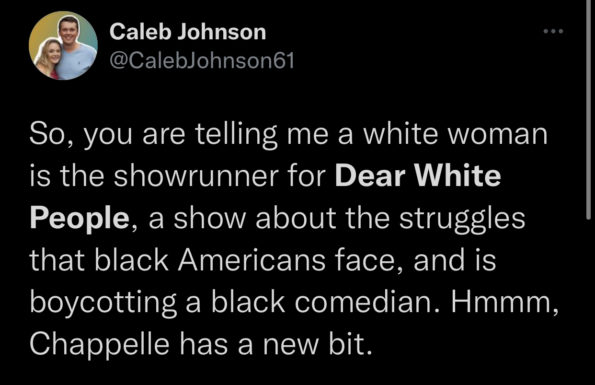The width and height of the screenshot is (595, 385).
Task: Click the word boycotting in the tweet
Action: (103, 303)
